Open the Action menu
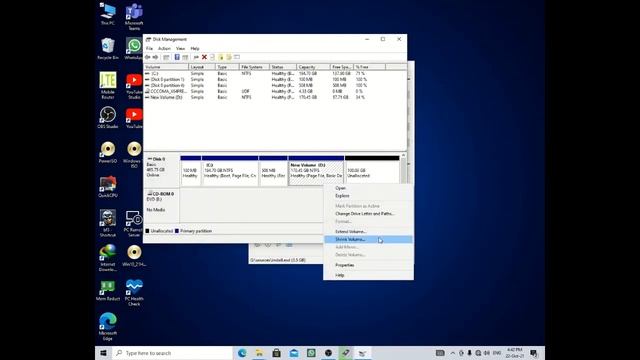Viewport: 640px width, 360px height. point(164,49)
